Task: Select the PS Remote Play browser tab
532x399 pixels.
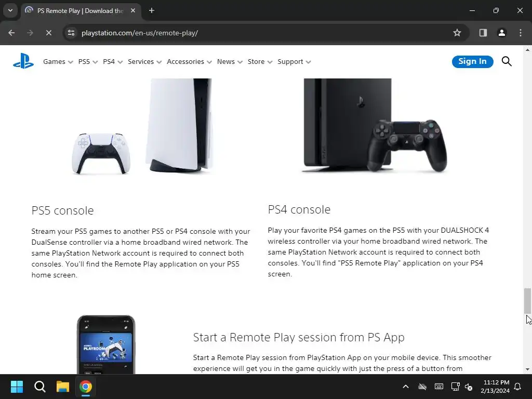Action: [x=81, y=10]
